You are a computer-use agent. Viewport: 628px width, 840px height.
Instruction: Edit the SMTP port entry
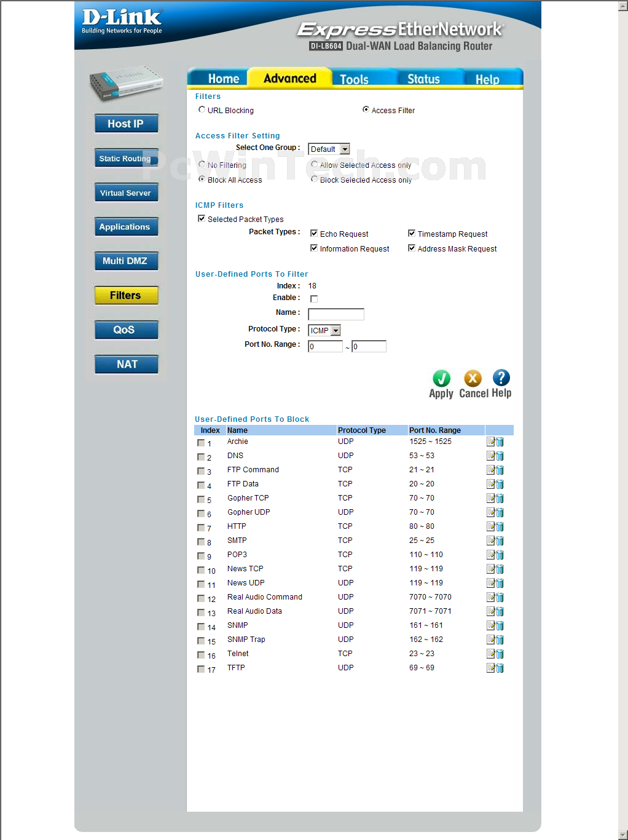pyautogui.click(x=491, y=541)
